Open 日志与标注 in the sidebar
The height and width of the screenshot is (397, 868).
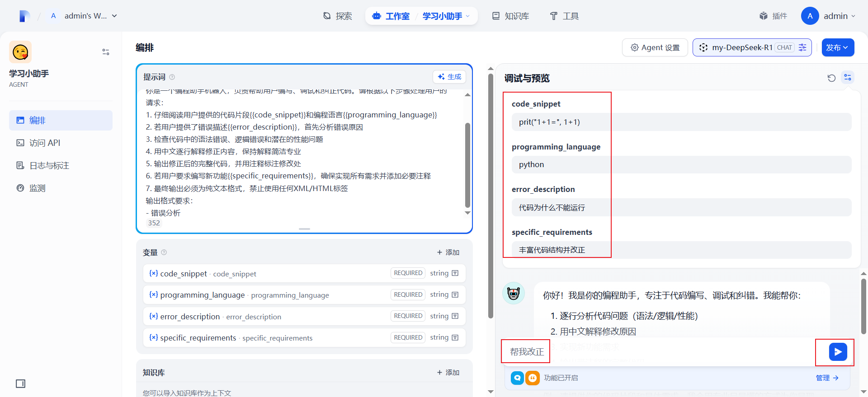tap(61, 165)
